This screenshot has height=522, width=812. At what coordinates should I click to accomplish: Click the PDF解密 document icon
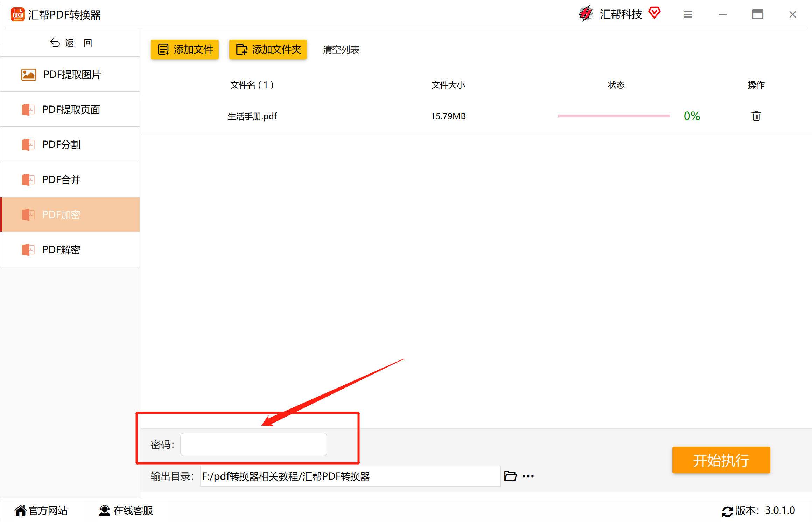28,250
